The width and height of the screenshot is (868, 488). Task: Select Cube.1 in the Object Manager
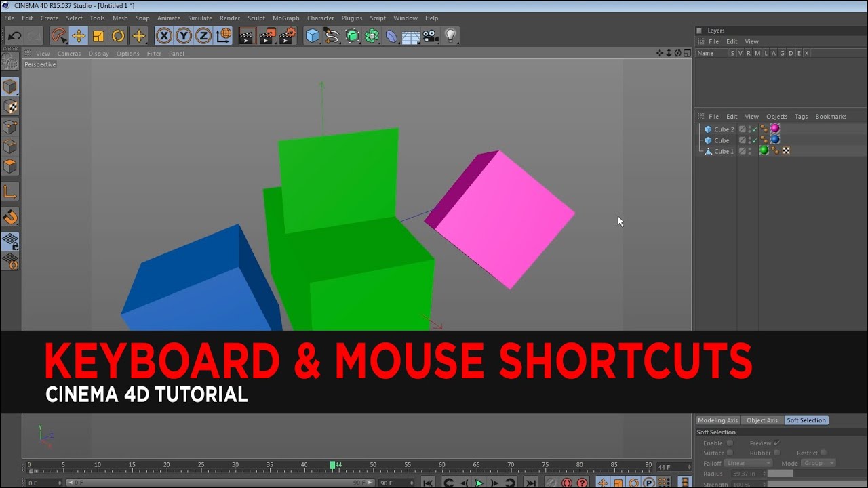click(x=724, y=151)
